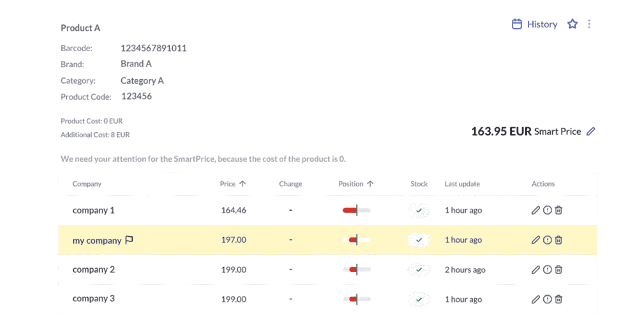The height and width of the screenshot is (315, 644).
Task: Click the flag icon next to my company
Action: (x=129, y=240)
